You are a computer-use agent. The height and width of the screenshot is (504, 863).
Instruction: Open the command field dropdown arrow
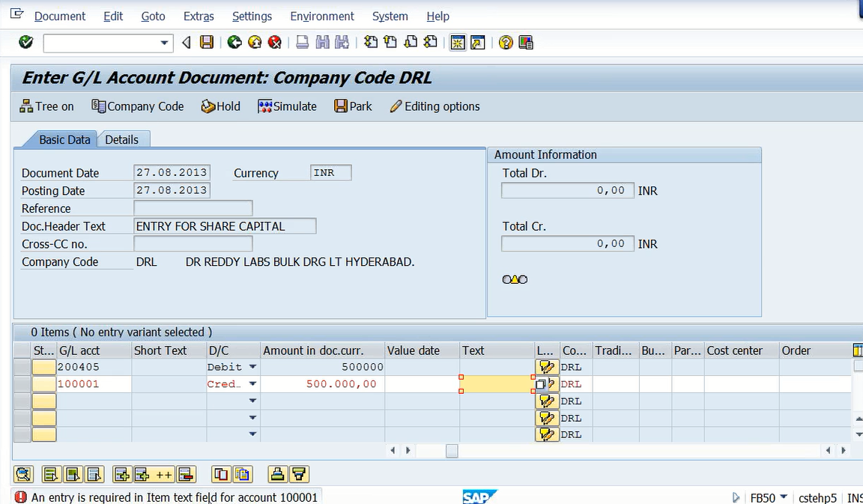(164, 43)
